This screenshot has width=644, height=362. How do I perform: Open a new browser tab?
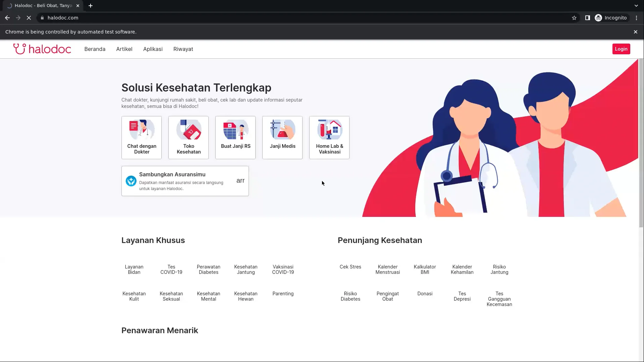pyautogui.click(x=91, y=6)
